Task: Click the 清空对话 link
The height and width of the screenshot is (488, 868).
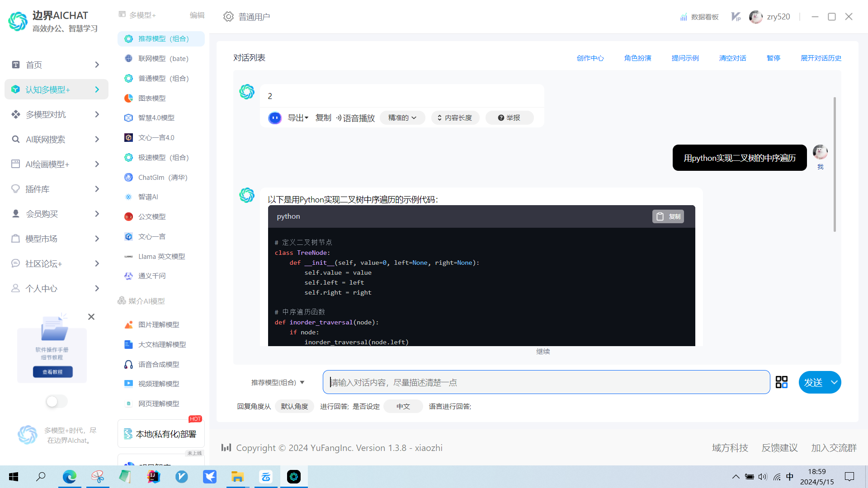Action: [x=732, y=58]
